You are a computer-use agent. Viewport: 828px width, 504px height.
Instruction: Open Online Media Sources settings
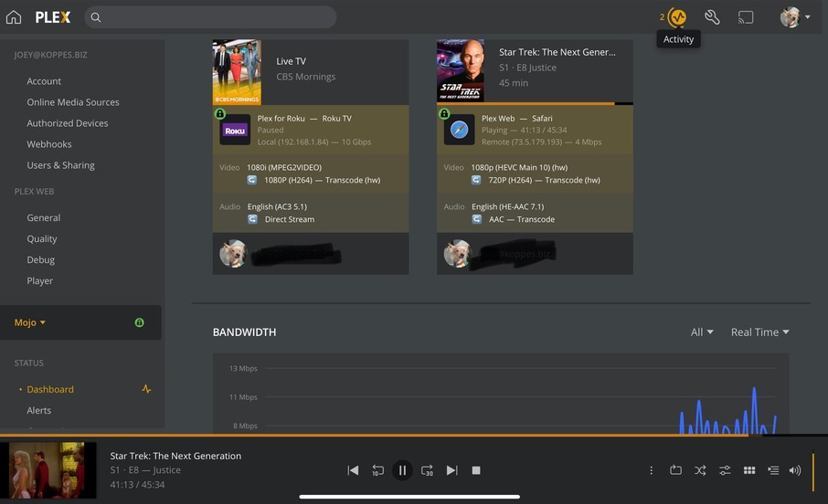pyautogui.click(x=73, y=102)
